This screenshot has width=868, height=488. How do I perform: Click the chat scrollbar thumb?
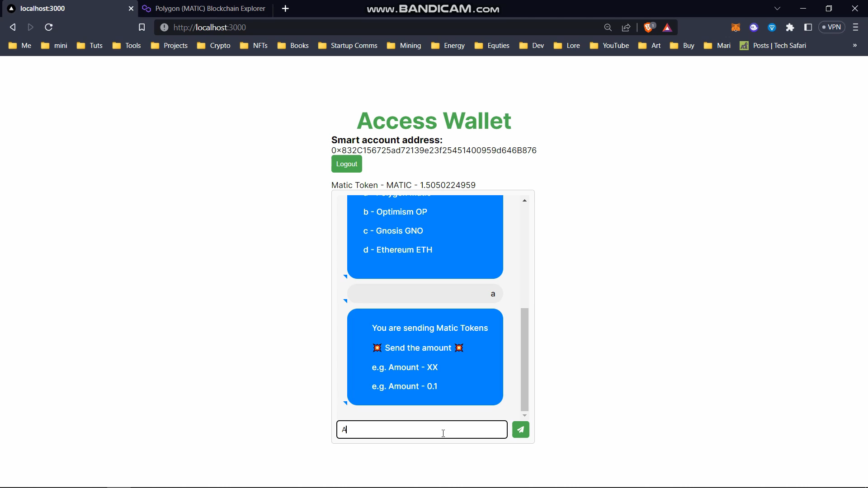[x=524, y=359]
